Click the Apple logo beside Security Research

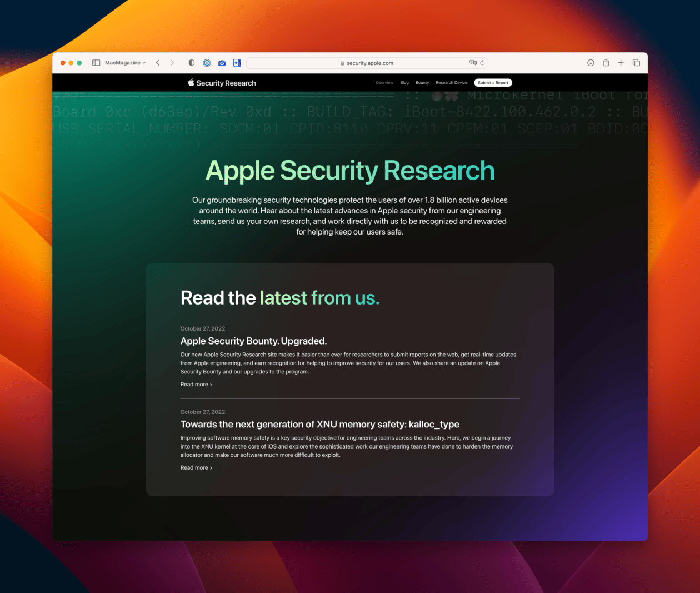pyautogui.click(x=191, y=82)
